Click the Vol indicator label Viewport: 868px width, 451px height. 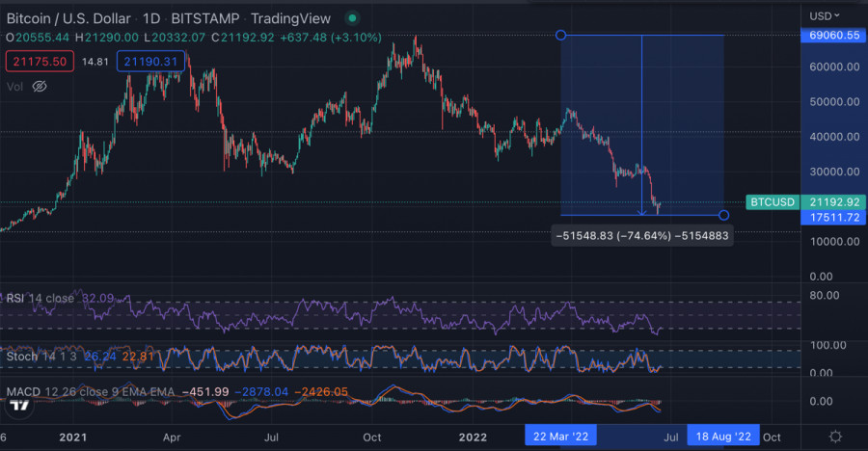(x=14, y=87)
